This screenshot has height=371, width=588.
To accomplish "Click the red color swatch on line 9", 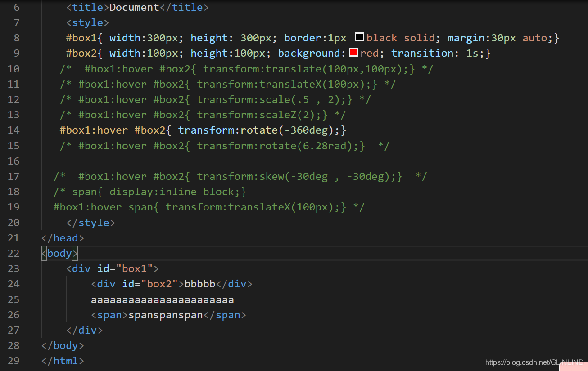I will coord(353,53).
